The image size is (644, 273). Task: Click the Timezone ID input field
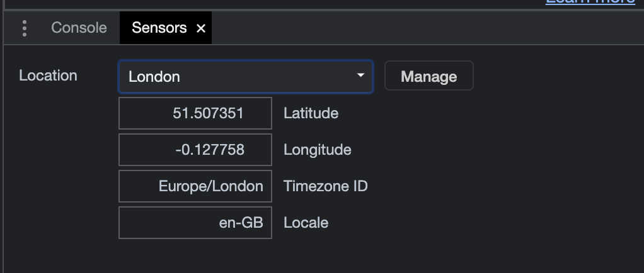(195, 186)
